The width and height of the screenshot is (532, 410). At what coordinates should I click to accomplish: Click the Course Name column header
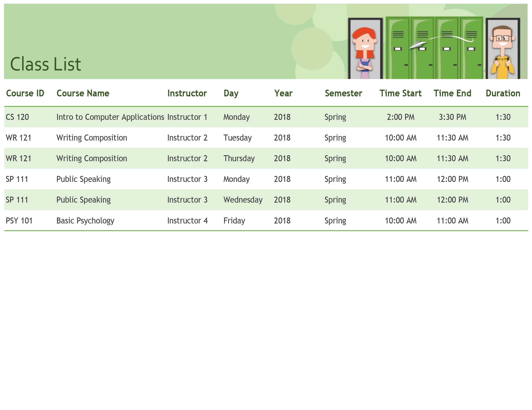83,93
